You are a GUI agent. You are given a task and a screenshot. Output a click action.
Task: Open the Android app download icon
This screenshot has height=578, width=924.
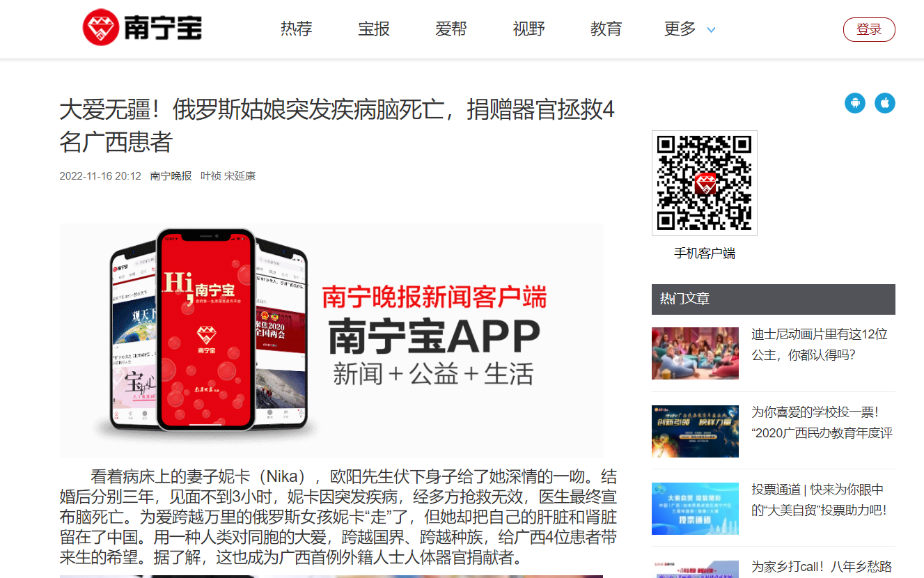(855, 103)
